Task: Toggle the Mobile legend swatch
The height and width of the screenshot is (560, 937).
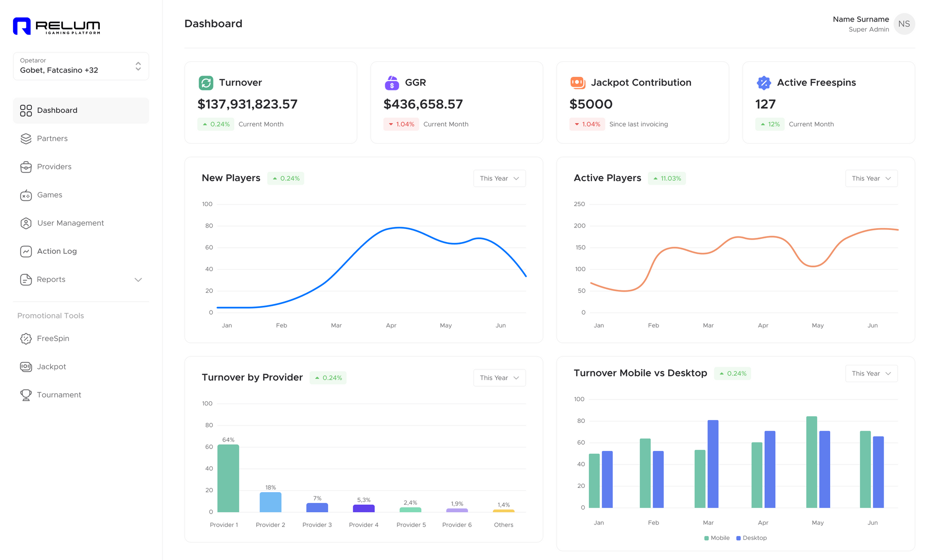Action: 706,538
